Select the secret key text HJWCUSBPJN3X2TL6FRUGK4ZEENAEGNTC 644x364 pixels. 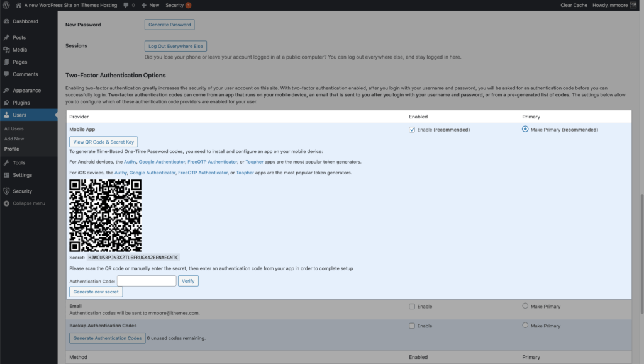tap(133, 258)
